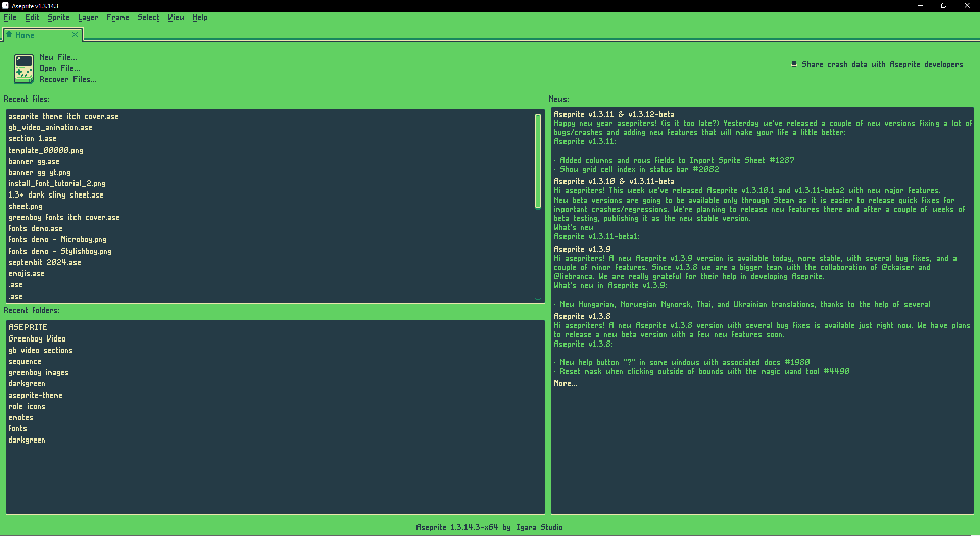Open recent folder emotes
This screenshot has height=536, width=980.
pyautogui.click(x=21, y=418)
